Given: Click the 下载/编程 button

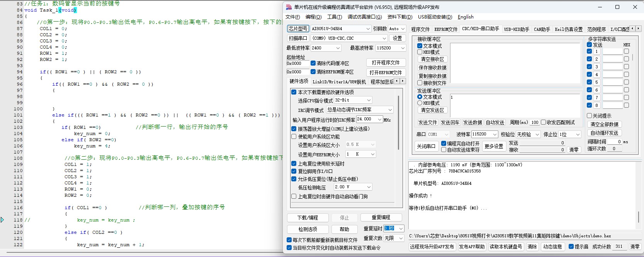Looking at the screenshot, I should pos(308,218).
